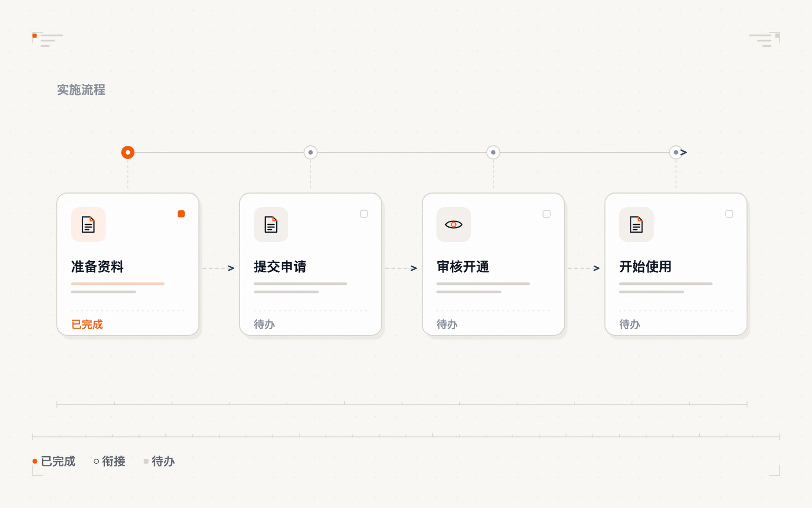This screenshot has width=812, height=508.
Task: Click the document icon on 开始使用 card
Action: (636, 225)
